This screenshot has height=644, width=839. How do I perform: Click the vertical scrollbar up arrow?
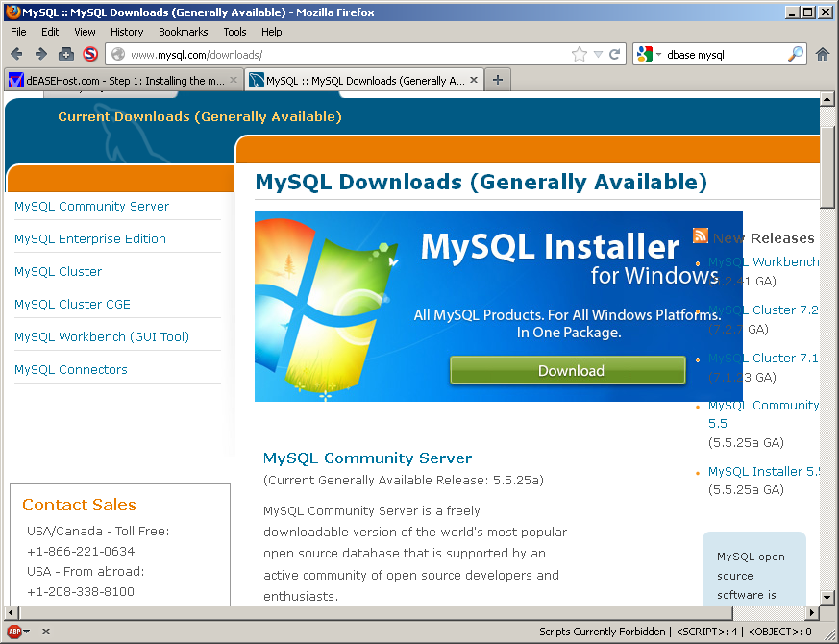(827, 99)
